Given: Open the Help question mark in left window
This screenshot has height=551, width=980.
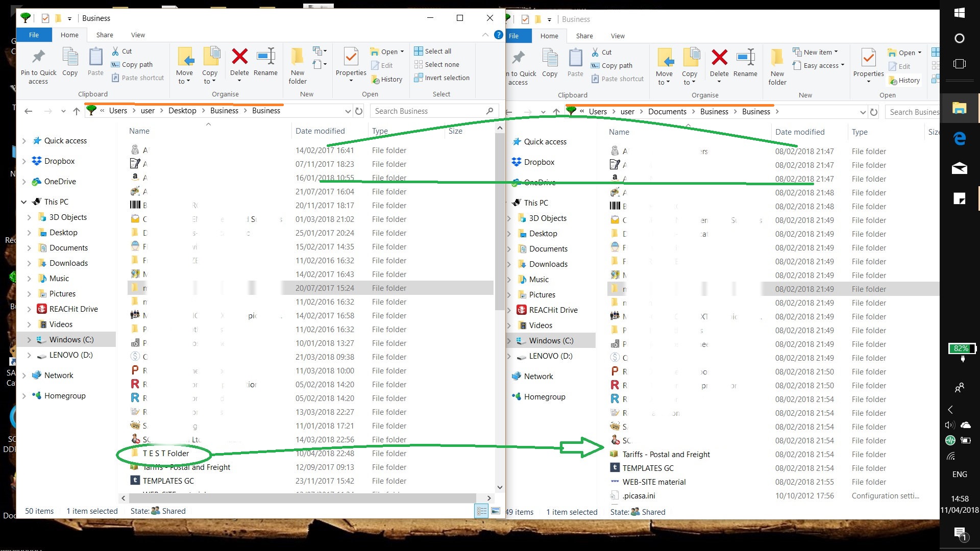Looking at the screenshot, I should click(499, 35).
